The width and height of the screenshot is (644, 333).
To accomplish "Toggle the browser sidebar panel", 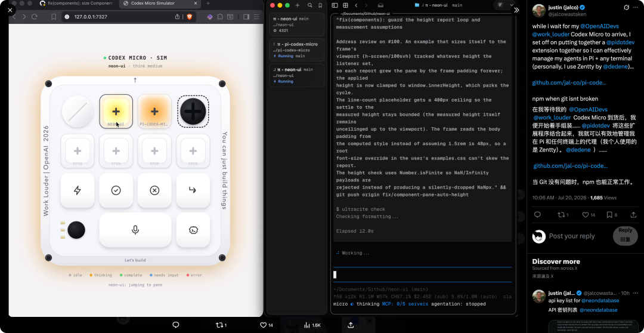I will tap(246, 17).
